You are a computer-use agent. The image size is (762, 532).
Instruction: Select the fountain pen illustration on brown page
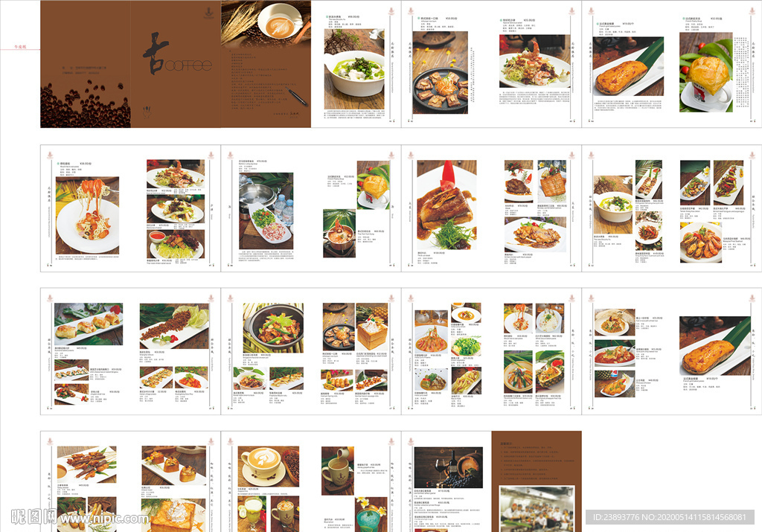(297, 97)
